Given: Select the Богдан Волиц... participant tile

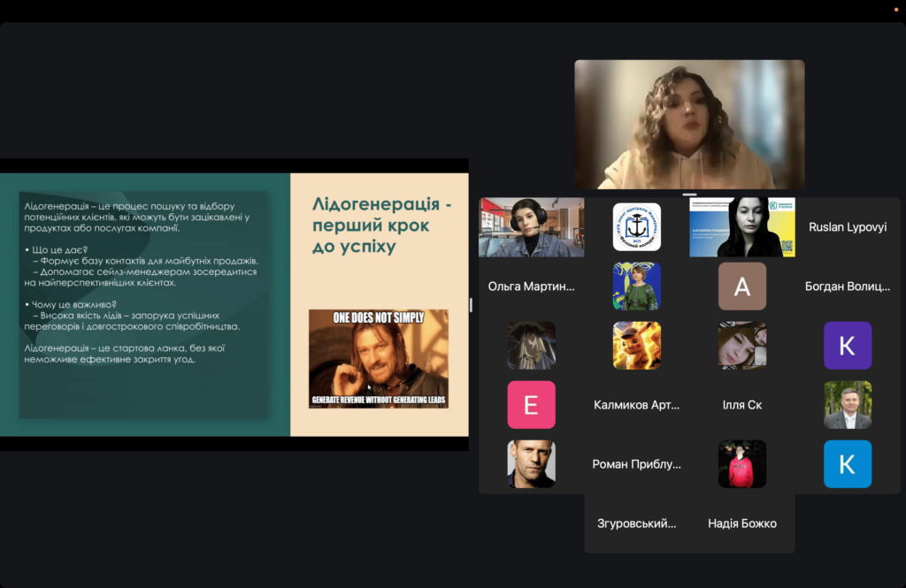Looking at the screenshot, I should click(x=848, y=286).
